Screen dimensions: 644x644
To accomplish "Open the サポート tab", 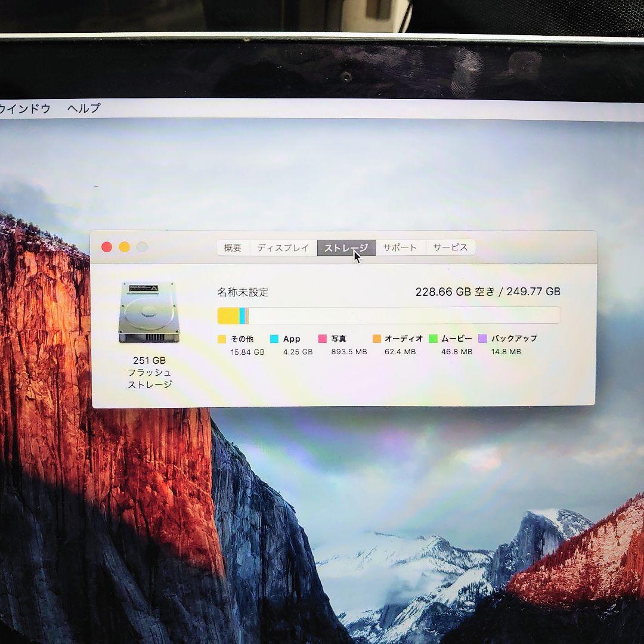I will (400, 247).
